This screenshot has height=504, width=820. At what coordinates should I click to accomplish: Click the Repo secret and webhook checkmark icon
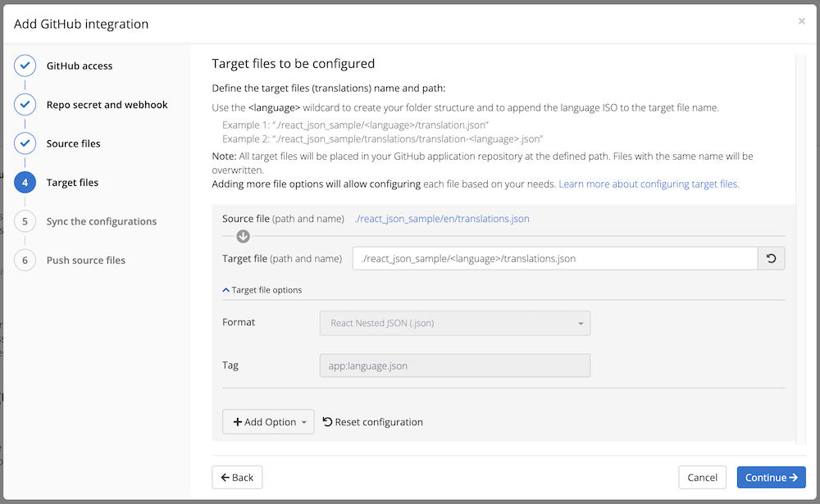[x=25, y=105]
